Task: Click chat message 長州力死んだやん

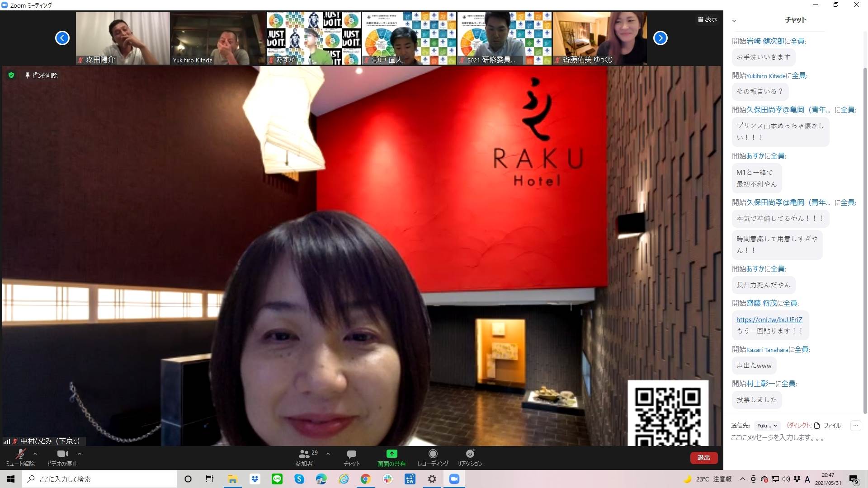Action: [764, 285]
